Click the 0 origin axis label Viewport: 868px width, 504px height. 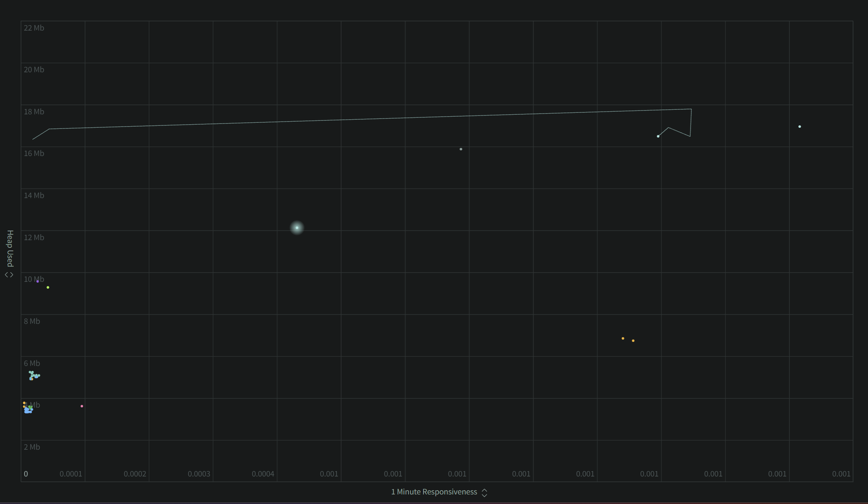coord(26,474)
